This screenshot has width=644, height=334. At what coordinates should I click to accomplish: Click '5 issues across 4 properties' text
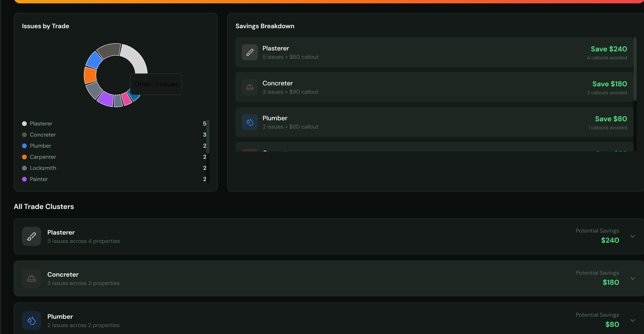tap(84, 241)
